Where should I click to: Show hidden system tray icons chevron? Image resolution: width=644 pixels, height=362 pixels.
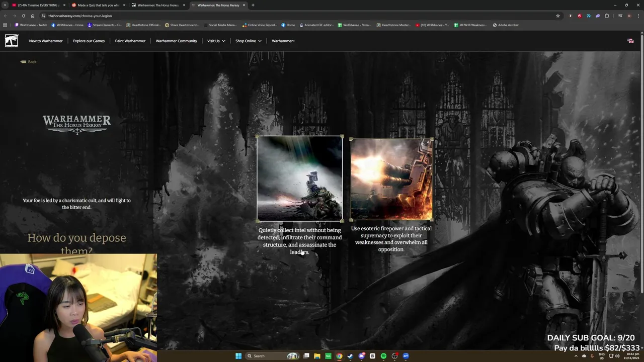[x=576, y=356]
